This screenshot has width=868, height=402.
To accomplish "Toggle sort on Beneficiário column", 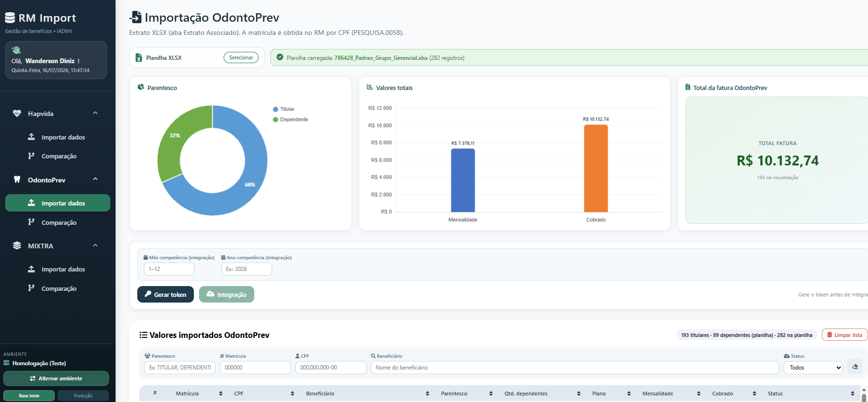I will point(427,394).
